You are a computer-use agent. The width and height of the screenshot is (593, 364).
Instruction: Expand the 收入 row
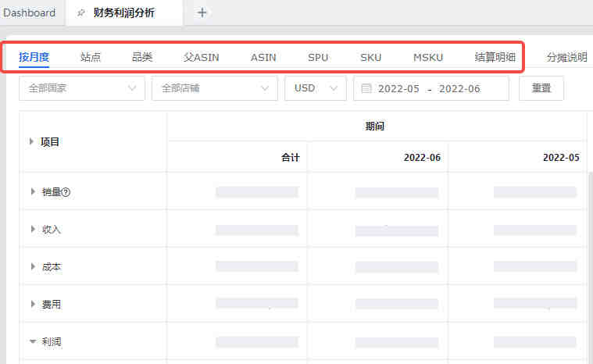coord(33,229)
